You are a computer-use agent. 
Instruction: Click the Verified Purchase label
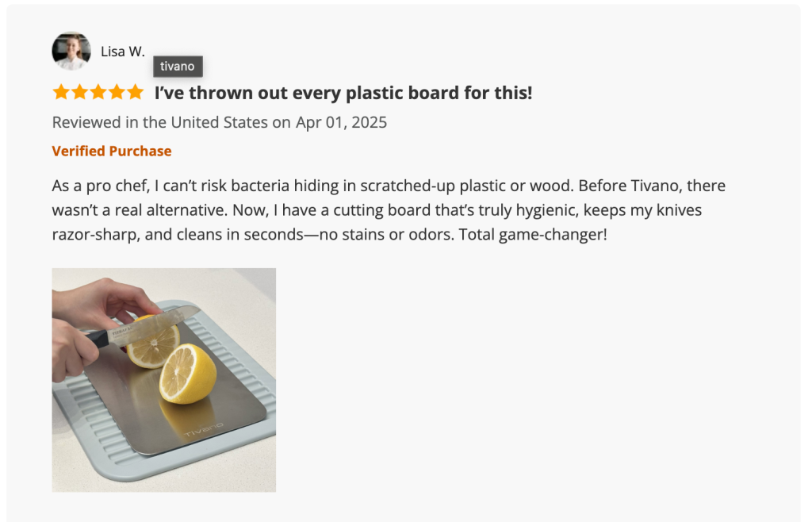click(x=112, y=151)
